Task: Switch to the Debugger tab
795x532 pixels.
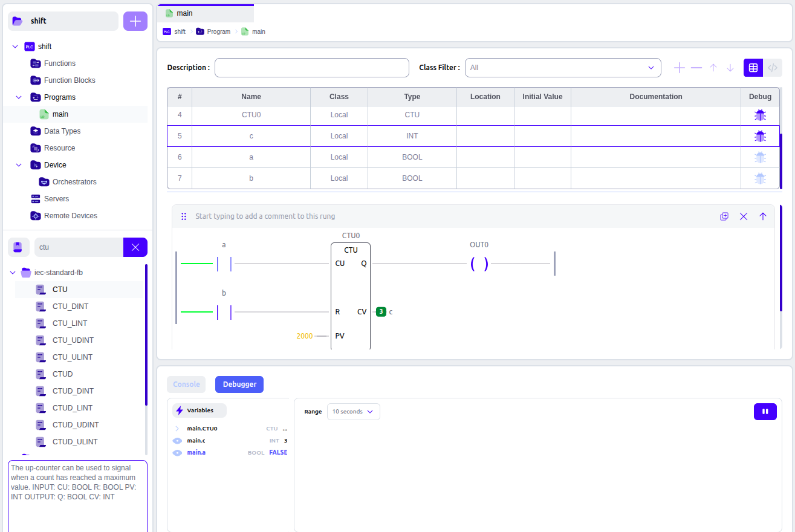Action: (x=239, y=384)
